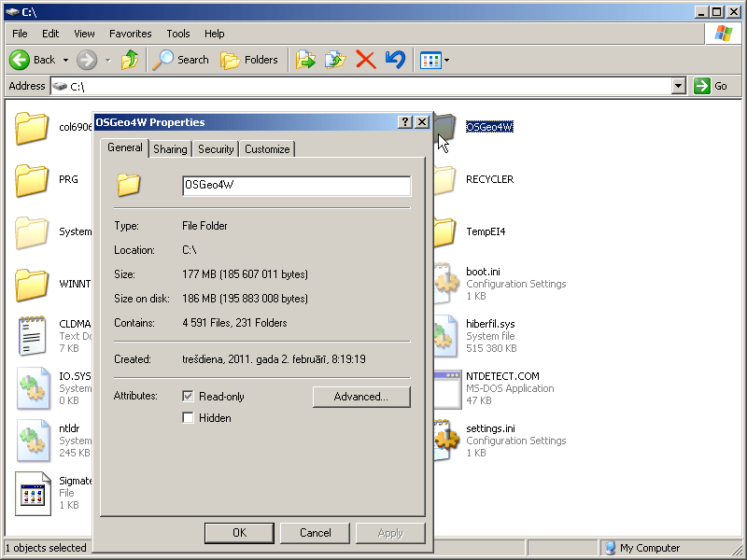Image resolution: width=747 pixels, height=560 pixels.
Task: Open the Tools menu
Action: click(x=177, y=34)
